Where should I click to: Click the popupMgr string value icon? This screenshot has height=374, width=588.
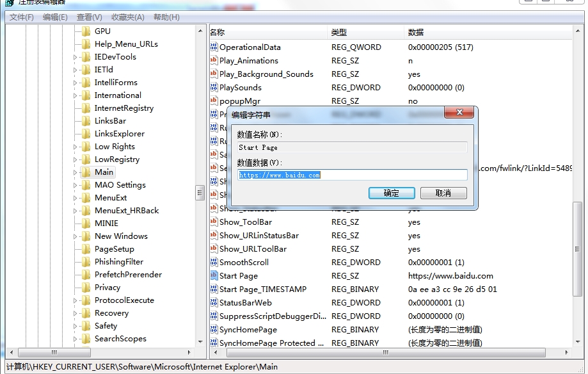point(214,101)
